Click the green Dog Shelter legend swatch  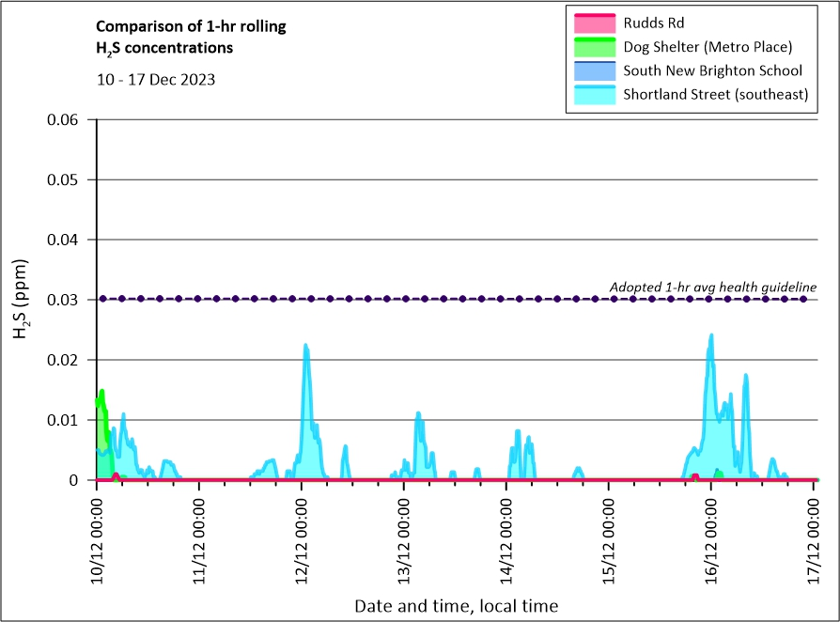[592, 46]
